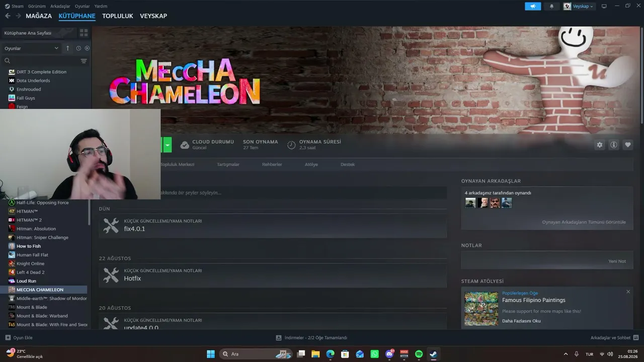Select Enshrouded in the library
The height and width of the screenshot is (362, 644).
pos(29,89)
